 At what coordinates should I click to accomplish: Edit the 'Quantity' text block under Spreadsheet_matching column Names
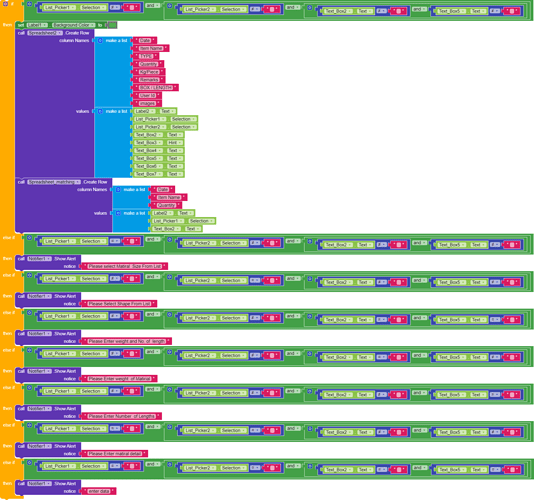(166, 205)
